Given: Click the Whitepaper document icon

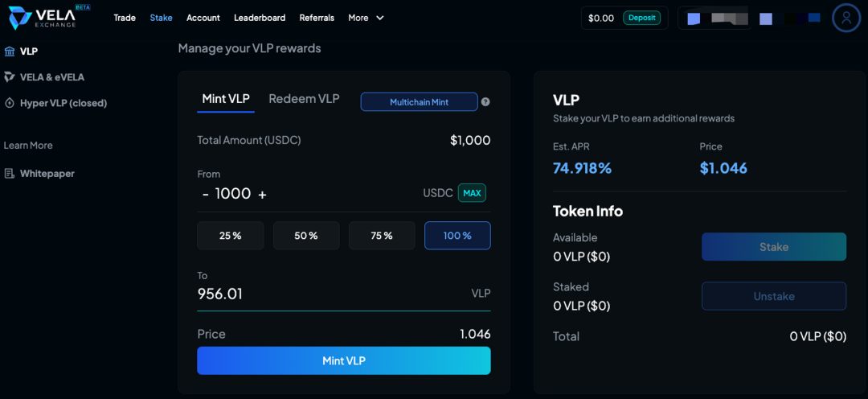Looking at the screenshot, I should [x=10, y=174].
